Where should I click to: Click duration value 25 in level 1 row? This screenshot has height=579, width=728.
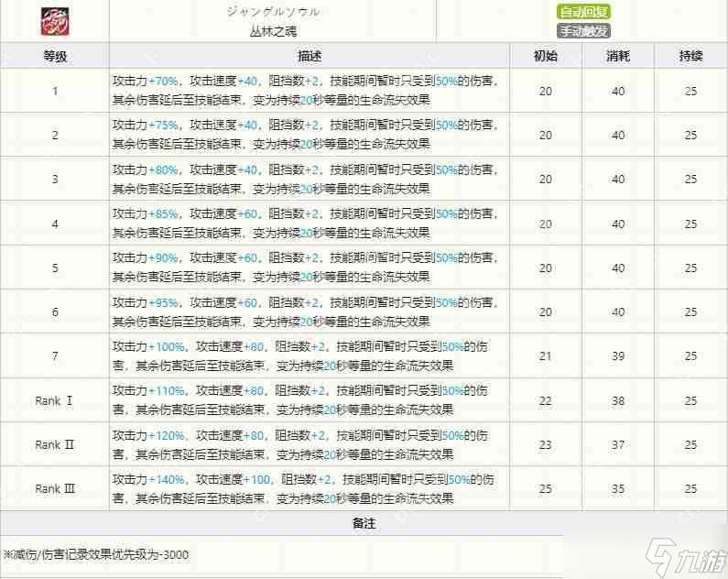pos(690,91)
